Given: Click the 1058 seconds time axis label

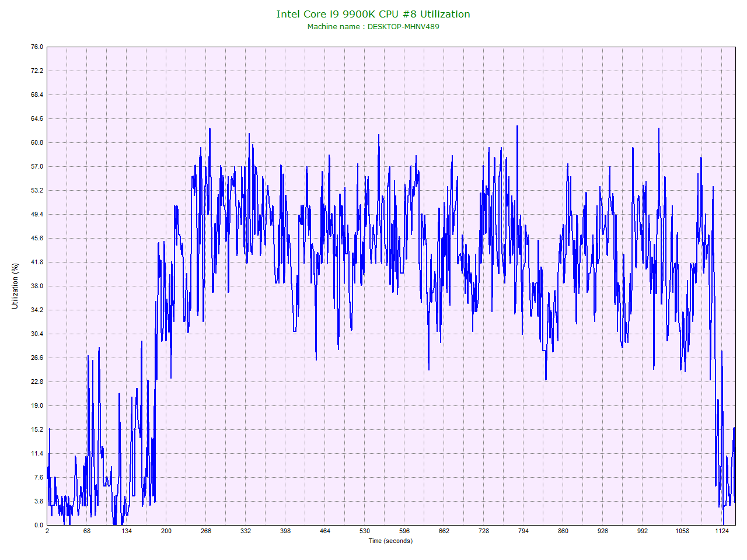Looking at the screenshot, I should [x=682, y=531].
